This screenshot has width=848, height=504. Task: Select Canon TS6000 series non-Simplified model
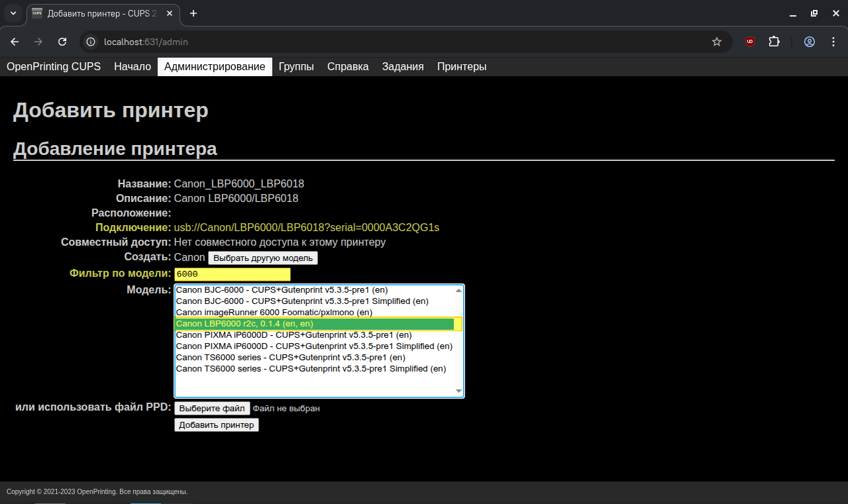(x=315, y=358)
